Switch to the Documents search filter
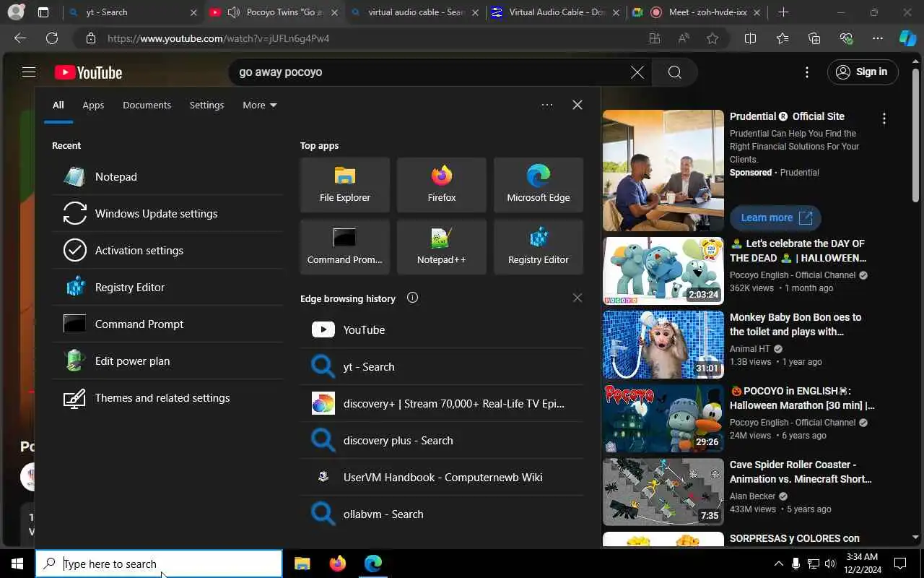 coord(147,105)
